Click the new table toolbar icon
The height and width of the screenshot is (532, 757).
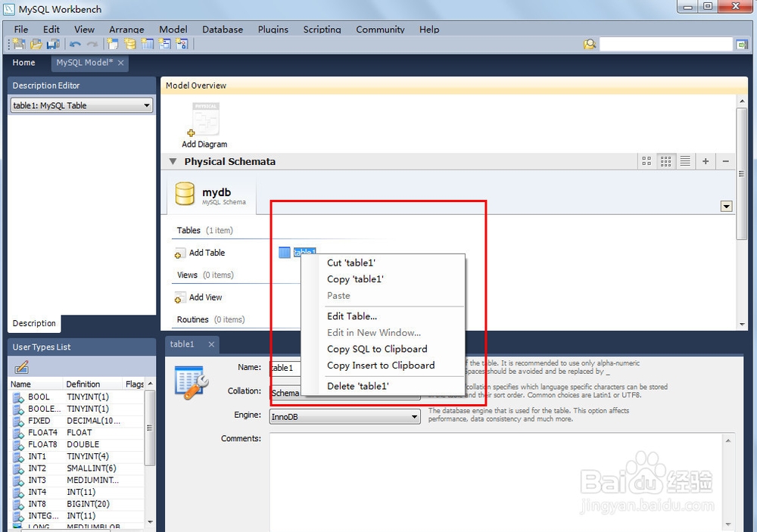148,44
